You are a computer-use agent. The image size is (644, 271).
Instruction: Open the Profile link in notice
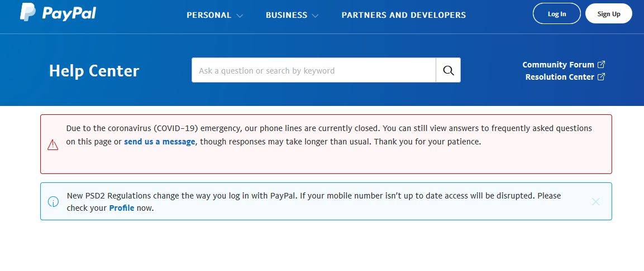coord(122,208)
